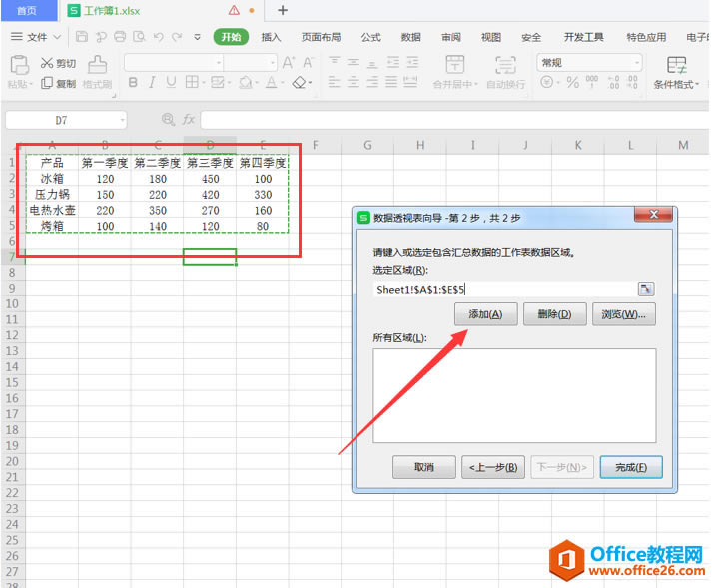Click the 浏览(W)... button
The image size is (712, 588).
pyautogui.click(x=623, y=314)
